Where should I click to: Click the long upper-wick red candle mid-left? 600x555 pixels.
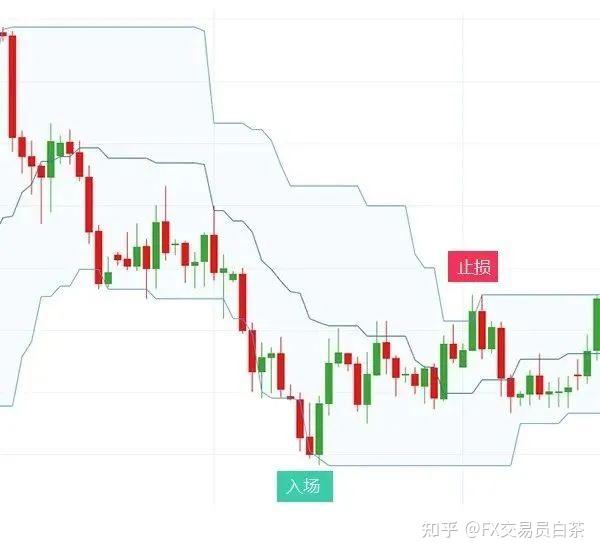tap(166, 237)
